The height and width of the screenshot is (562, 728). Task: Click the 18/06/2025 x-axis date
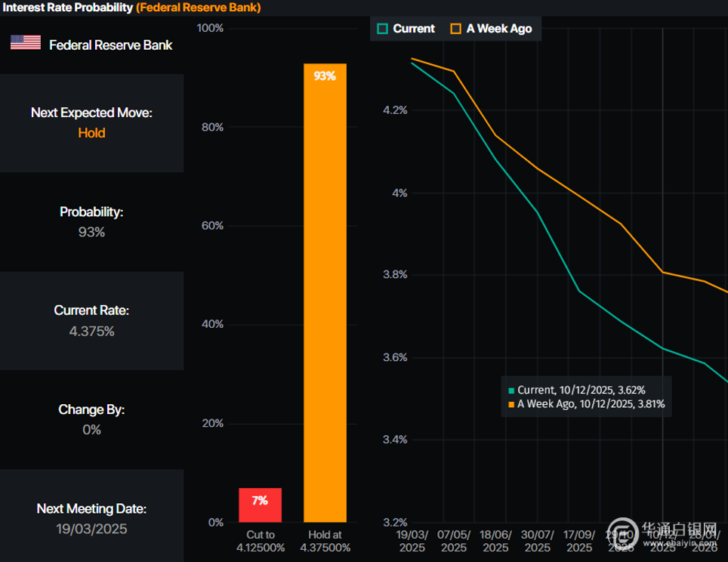(496, 542)
